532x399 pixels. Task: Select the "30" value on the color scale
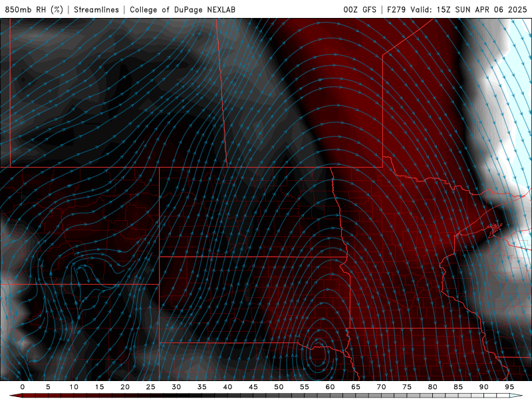pyautogui.click(x=176, y=387)
